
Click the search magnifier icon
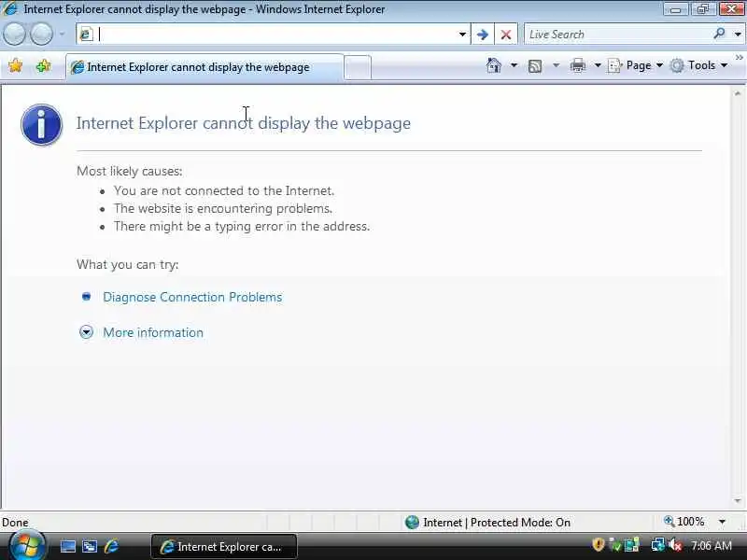point(719,34)
